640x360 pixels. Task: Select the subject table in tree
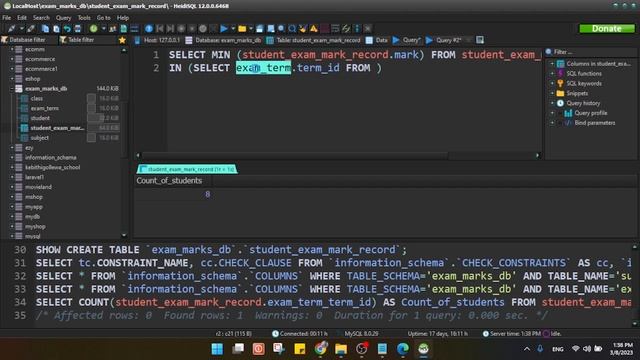coord(39,138)
